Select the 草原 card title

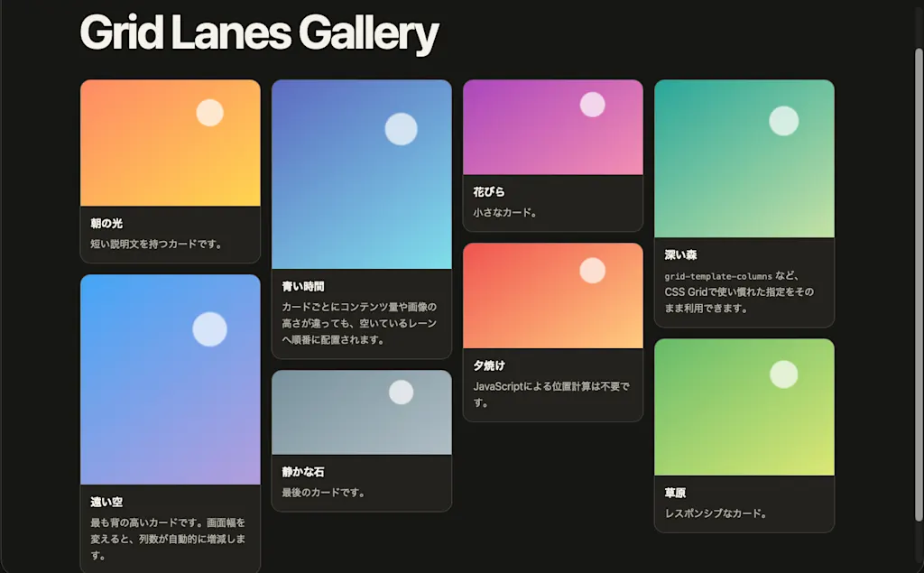tap(675, 493)
